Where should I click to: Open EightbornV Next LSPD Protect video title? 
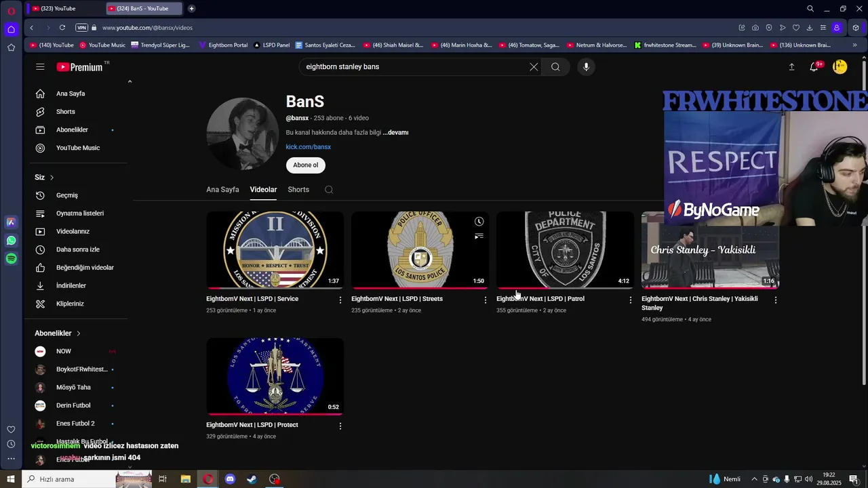tap(252, 425)
